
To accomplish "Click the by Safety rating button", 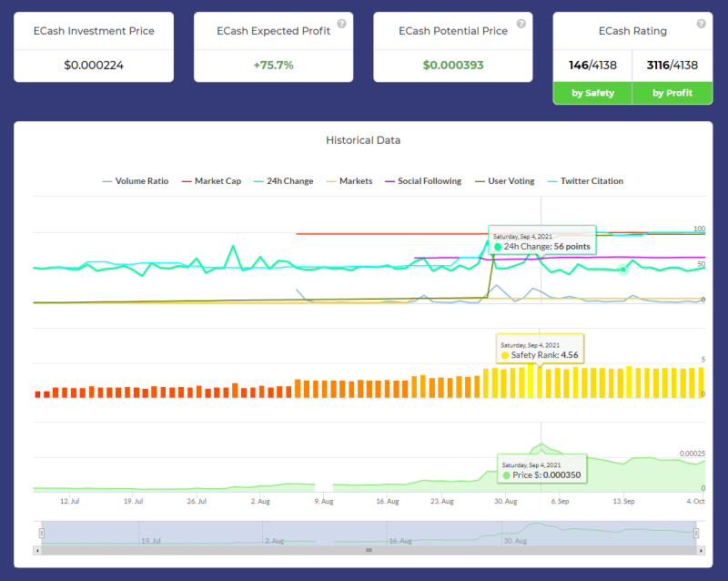I will [592, 93].
